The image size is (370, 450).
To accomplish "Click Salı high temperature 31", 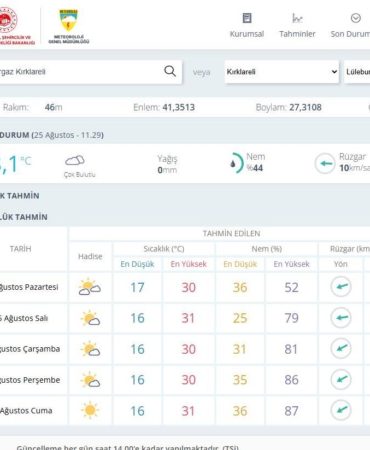I will 188,318.
